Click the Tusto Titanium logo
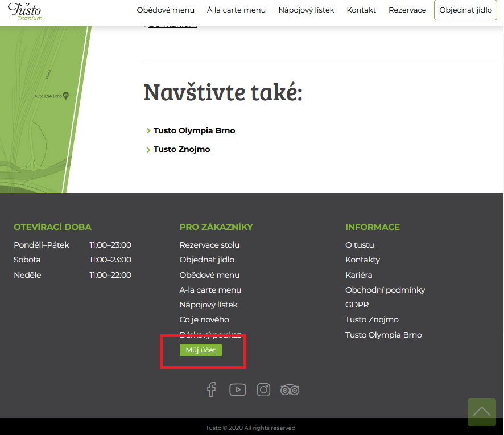Screen dimensions: 504x435 click(25, 11)
